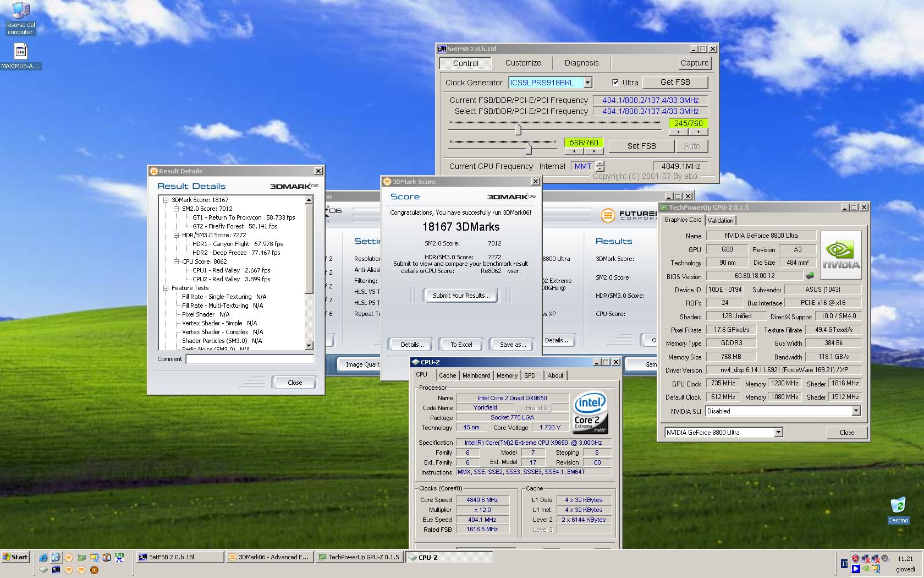Open the Cestino recycle bin icon
Screen dimensions: 924x578
click(x=898, y=510)
